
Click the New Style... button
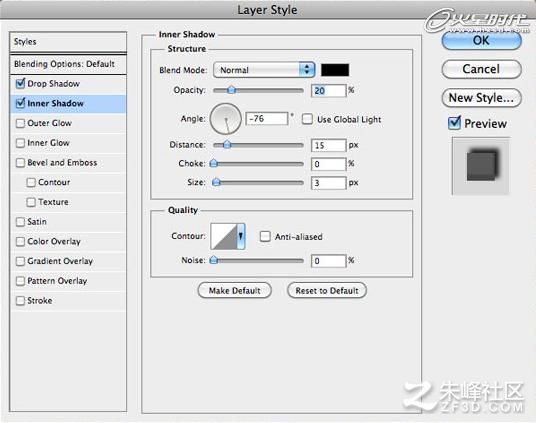point(481,98)
